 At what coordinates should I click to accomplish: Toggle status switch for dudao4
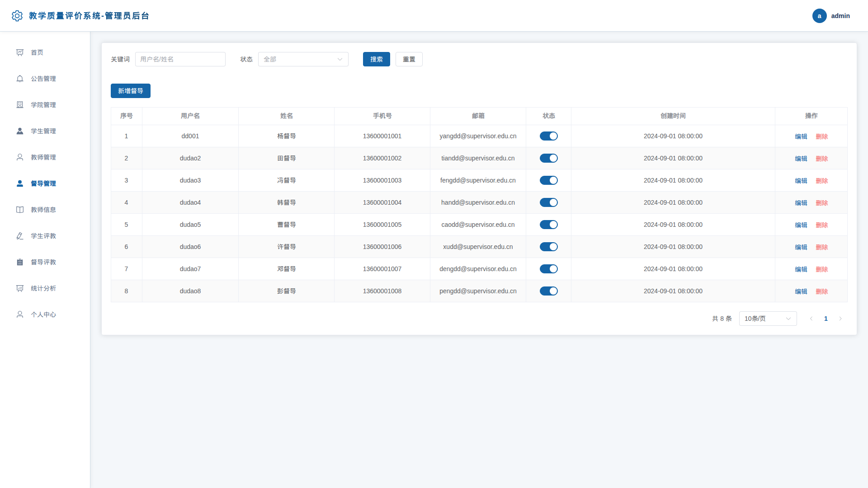[548, 202]
